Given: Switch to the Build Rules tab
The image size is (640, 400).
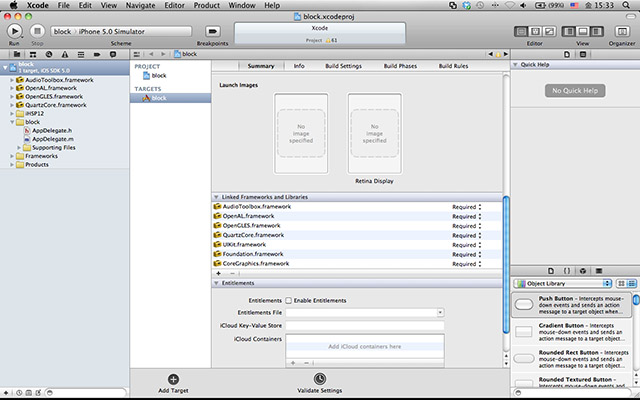Looking at the screenshot, I should pyautogui.click(x=453, y=66).
